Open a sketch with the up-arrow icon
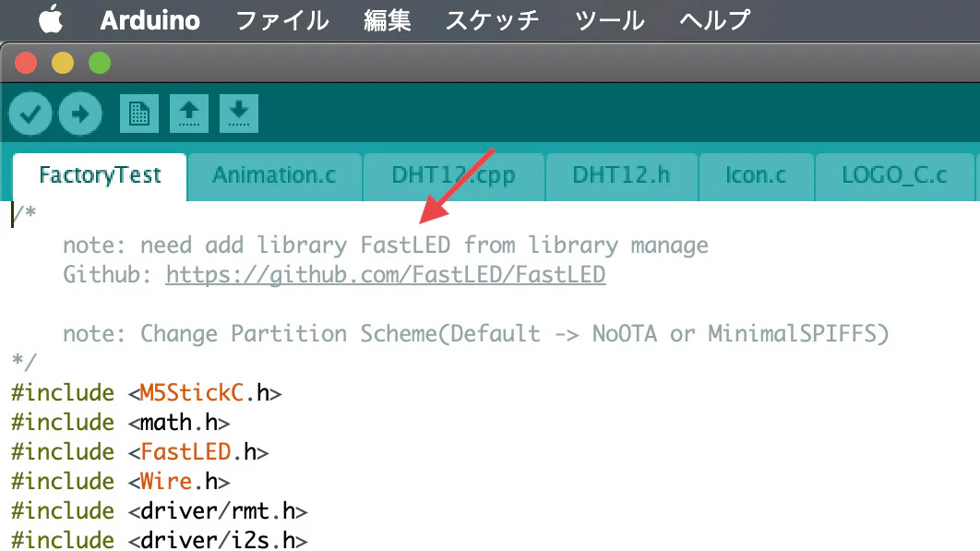Image resolution: width=980 pixels, height=551 pixels. click(189, 114)
